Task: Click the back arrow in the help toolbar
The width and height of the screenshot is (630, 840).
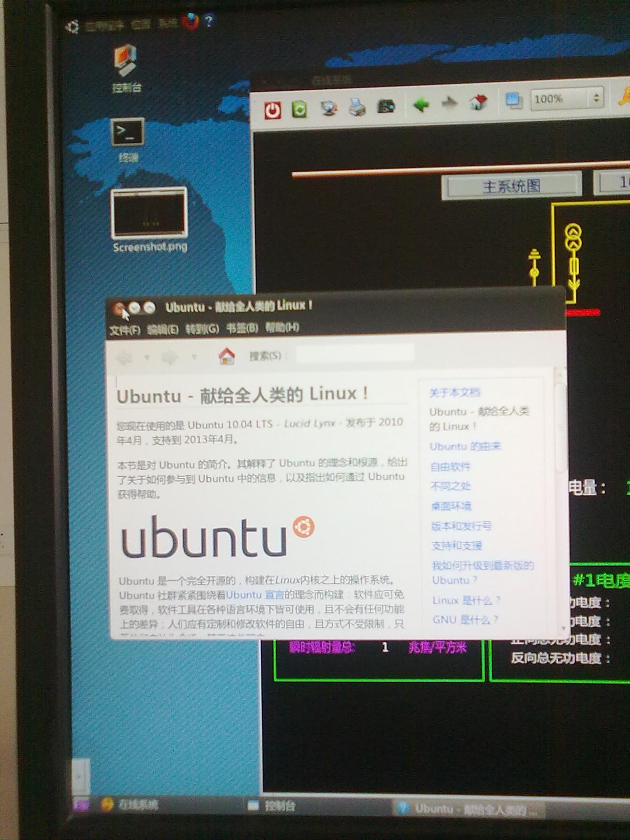Action: pyautogui.click(x=125, y=359)
